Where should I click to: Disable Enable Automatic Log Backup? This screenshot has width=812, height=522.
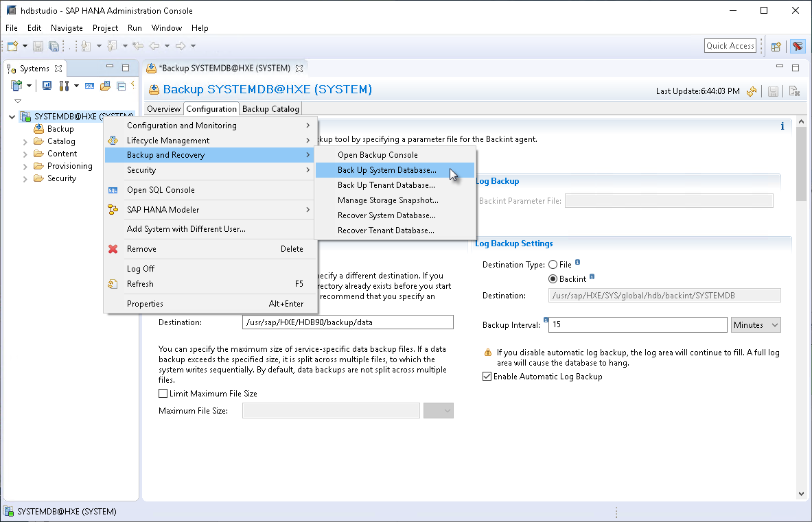click(487, 376)
